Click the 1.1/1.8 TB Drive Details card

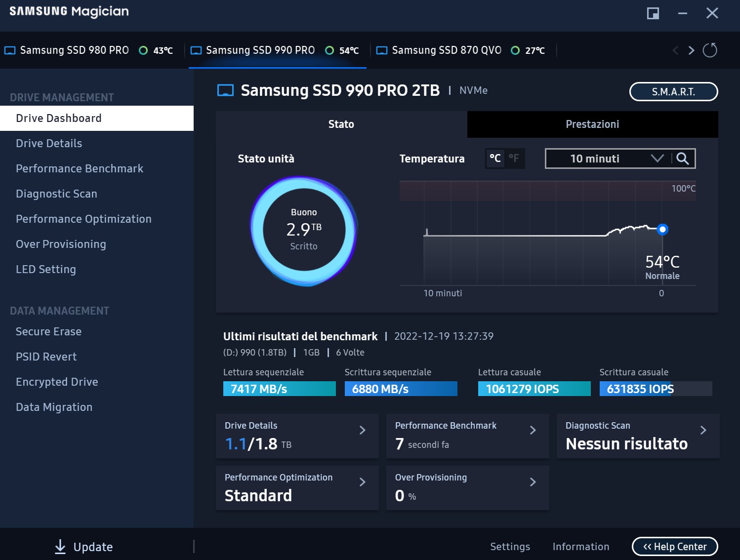pyautogui.click(x=297, y=436)
